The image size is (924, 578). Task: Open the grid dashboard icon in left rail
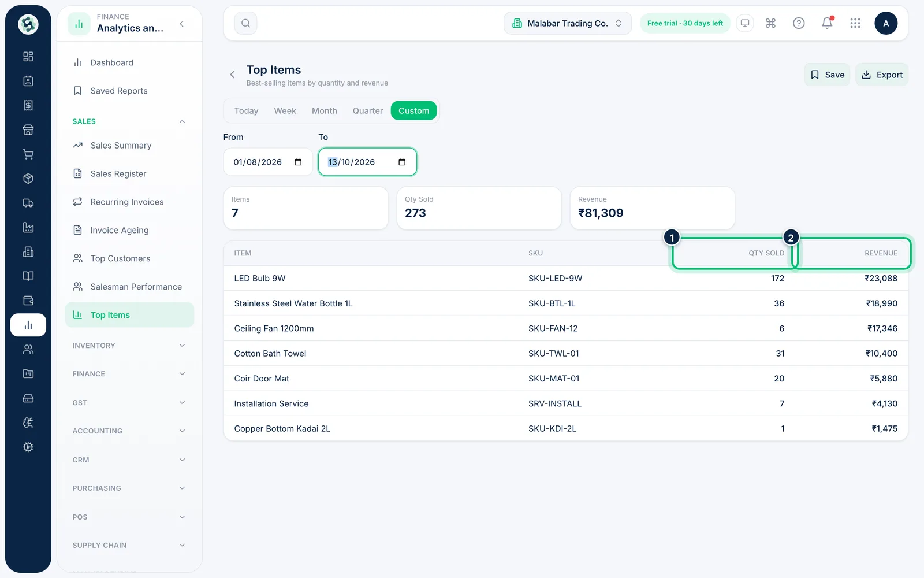pyautogui.click(x=28, y=57)
